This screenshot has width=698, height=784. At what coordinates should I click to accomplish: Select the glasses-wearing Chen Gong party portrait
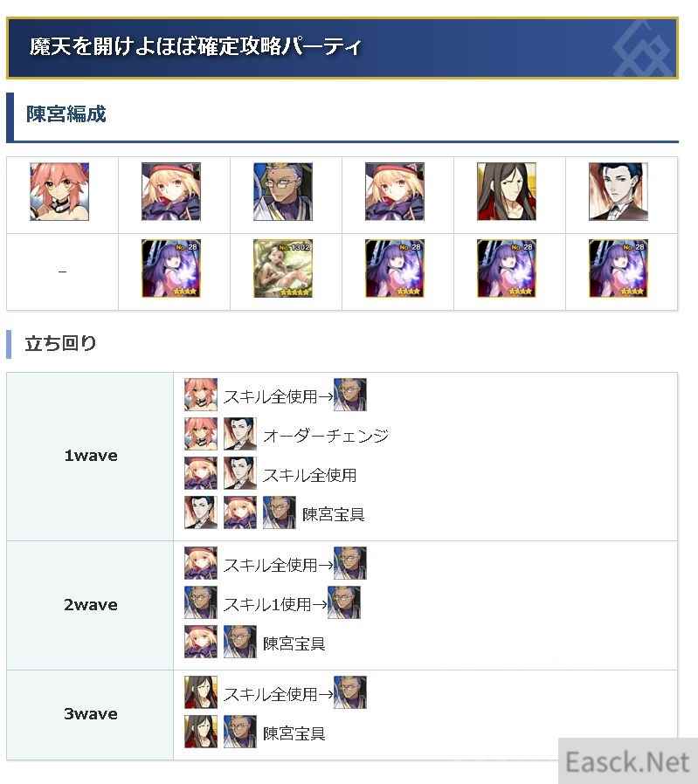coord(283,191)
